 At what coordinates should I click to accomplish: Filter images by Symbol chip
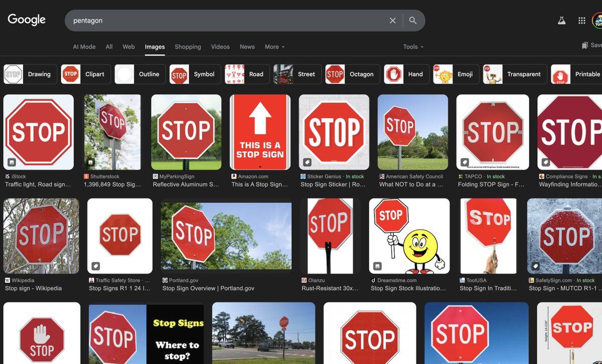[195, 74]
